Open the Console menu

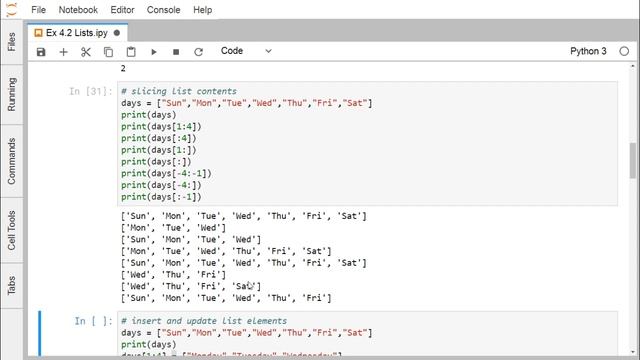(x=164, y=10)
